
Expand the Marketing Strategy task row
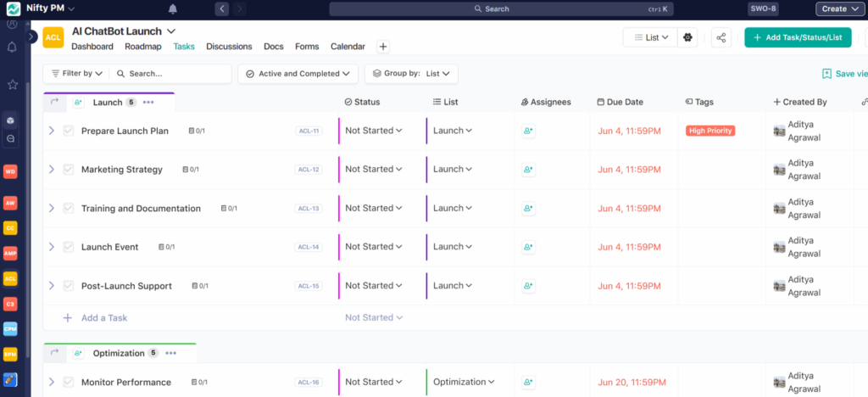(52, 170)
